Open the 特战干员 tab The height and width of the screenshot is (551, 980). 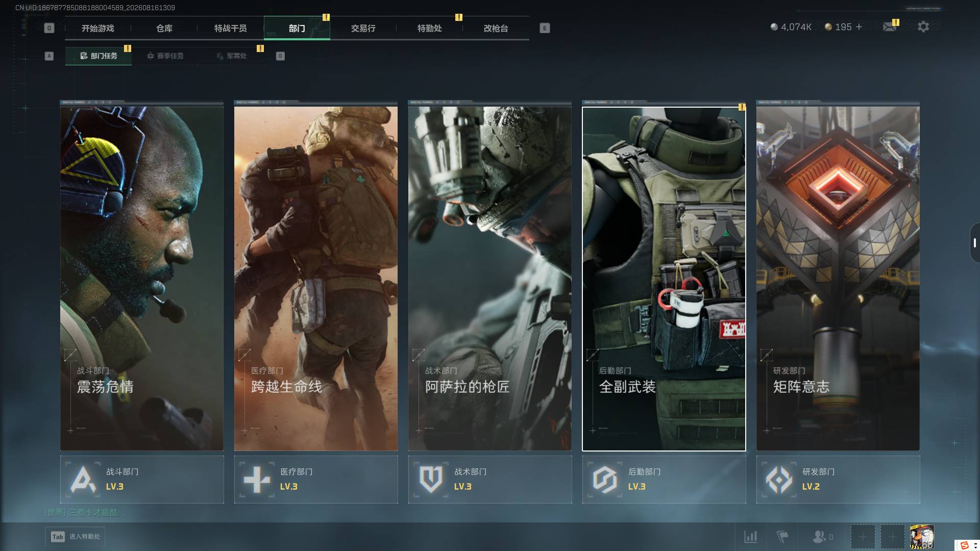pos(231,28)
